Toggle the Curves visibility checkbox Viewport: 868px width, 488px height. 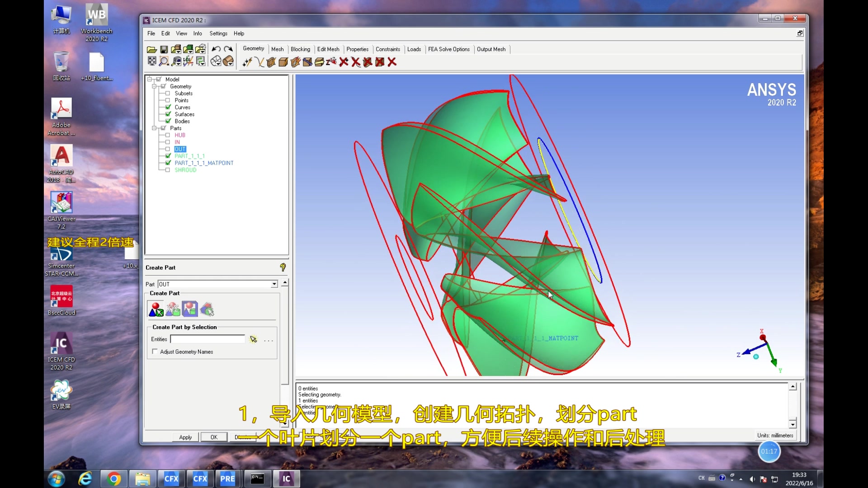(168, 107)
